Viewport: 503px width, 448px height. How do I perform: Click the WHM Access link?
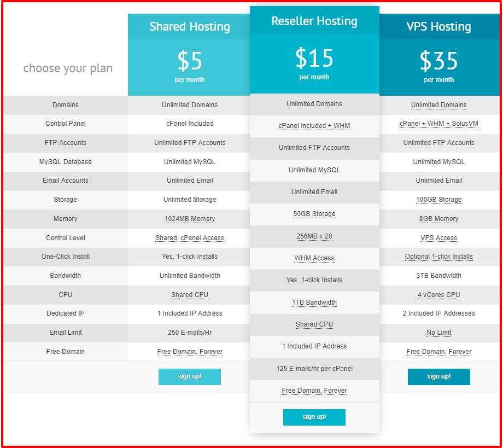[x=314, y=258]
